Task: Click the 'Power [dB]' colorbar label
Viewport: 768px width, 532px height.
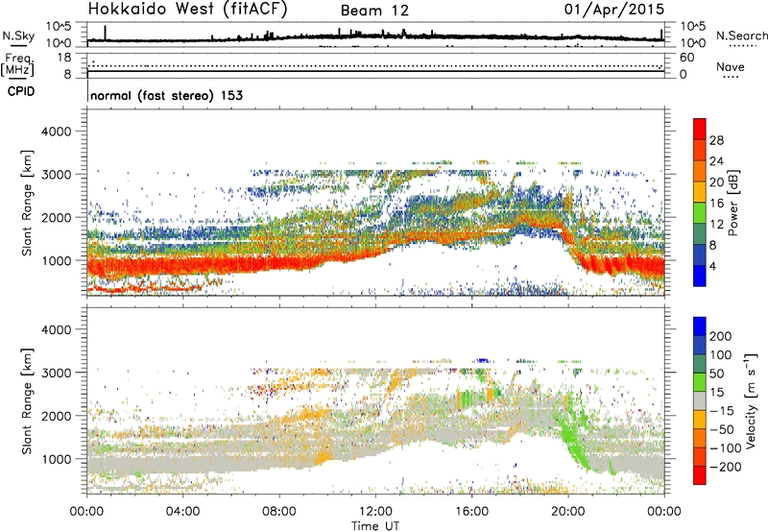Action: pos(732,203)
